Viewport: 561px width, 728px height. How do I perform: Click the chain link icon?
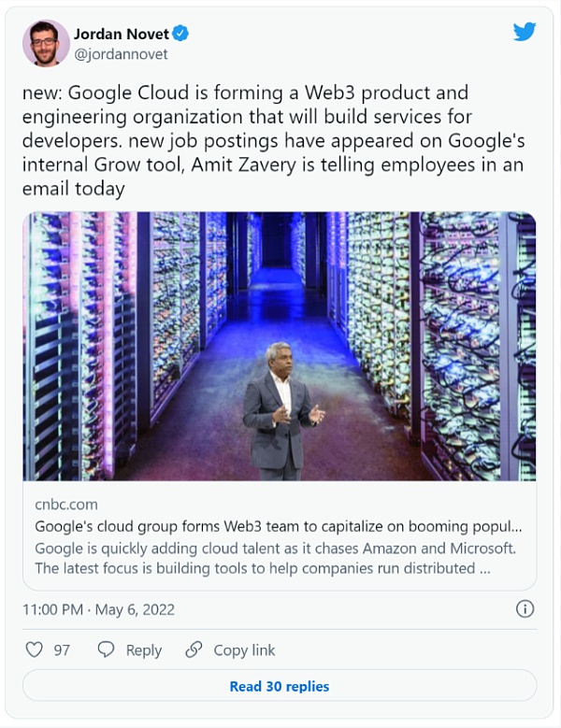point(194,649)
